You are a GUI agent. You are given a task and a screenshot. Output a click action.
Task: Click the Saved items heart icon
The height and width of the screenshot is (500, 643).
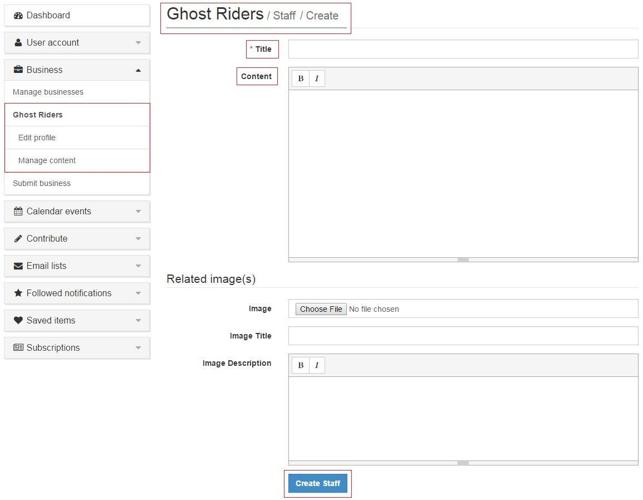[18, 320]
